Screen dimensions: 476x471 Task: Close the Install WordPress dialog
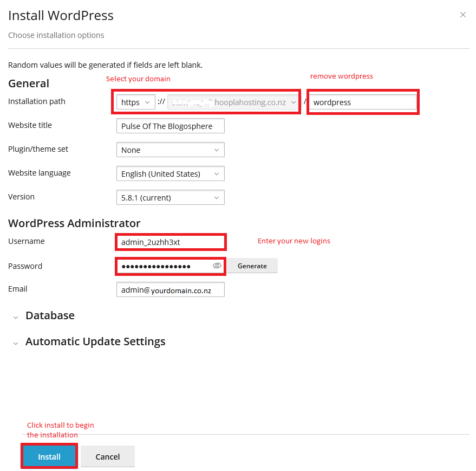pyautogui.click(x=462, y=15)
